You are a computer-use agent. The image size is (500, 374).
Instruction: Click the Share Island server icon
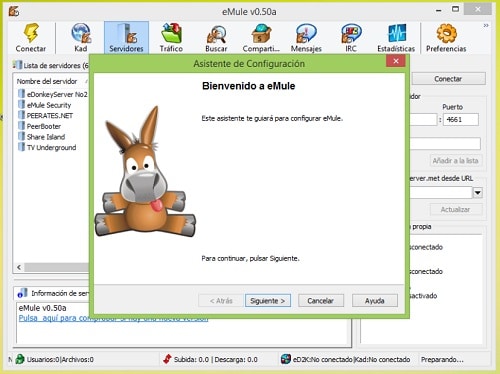[22, 137]
